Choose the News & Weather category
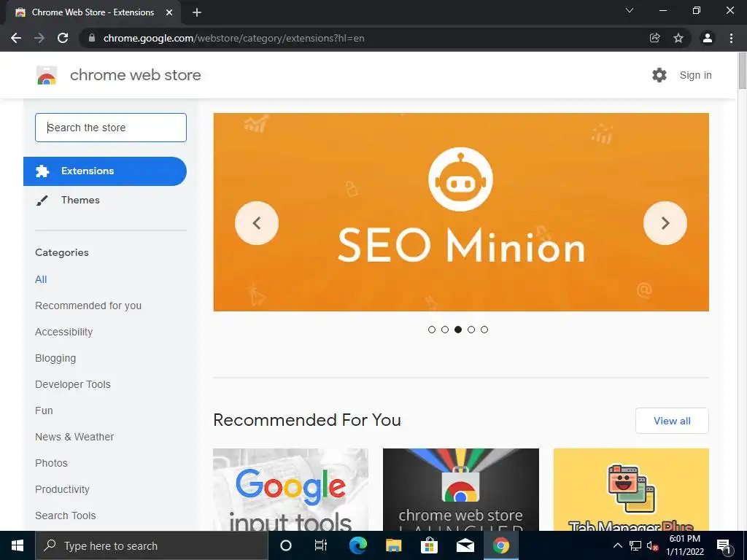The width and height of the screenshot is (747, 560). [74, 437]
